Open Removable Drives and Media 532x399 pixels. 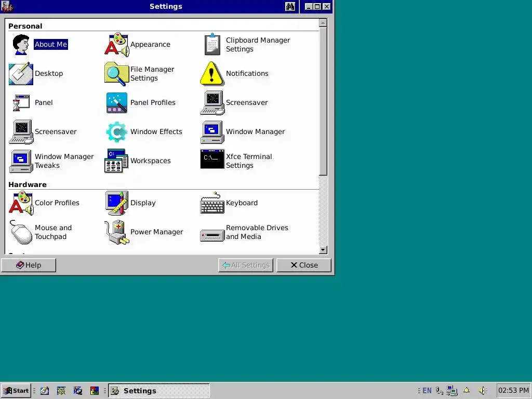(244, 232)
